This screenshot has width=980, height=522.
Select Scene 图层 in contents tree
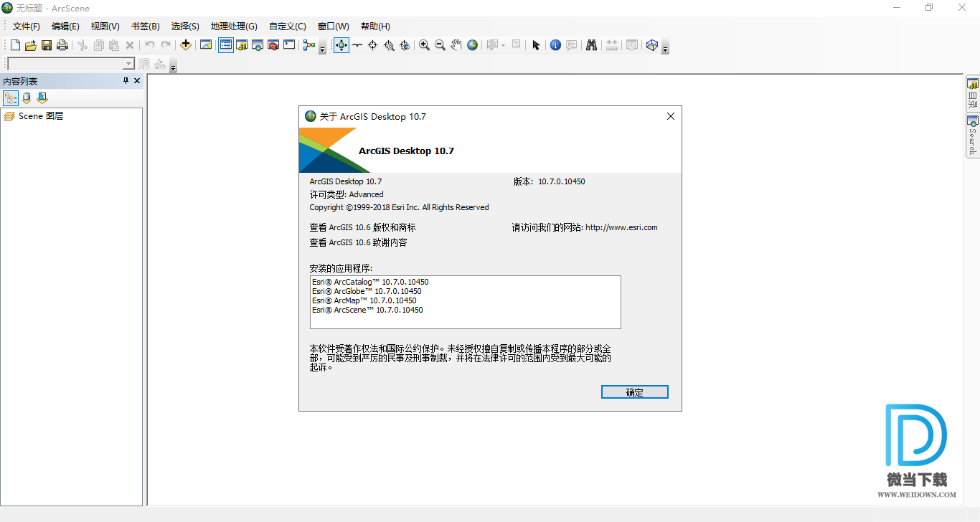(x=41, y=115)
